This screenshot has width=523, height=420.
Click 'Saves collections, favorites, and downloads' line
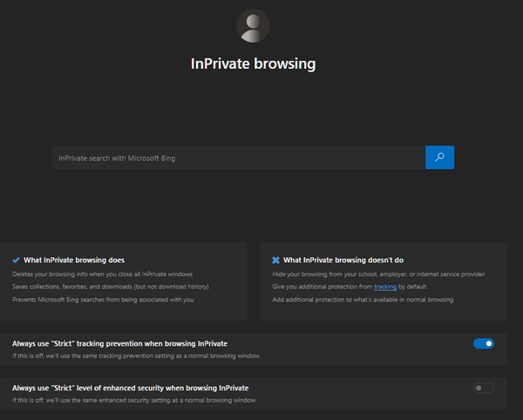(111, 287)
